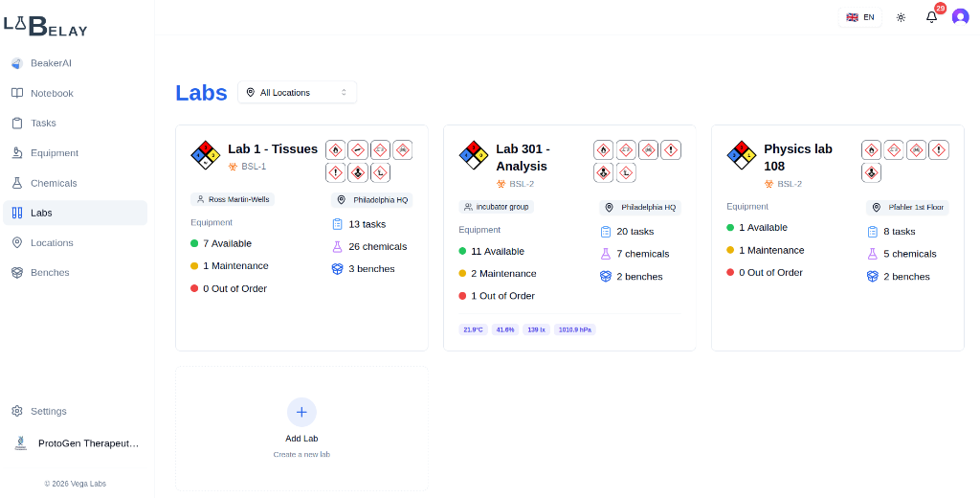980x498 pixels.
Task: Click '3 benches' on Lab 1 - Tissues
Action: pos(371,269)
